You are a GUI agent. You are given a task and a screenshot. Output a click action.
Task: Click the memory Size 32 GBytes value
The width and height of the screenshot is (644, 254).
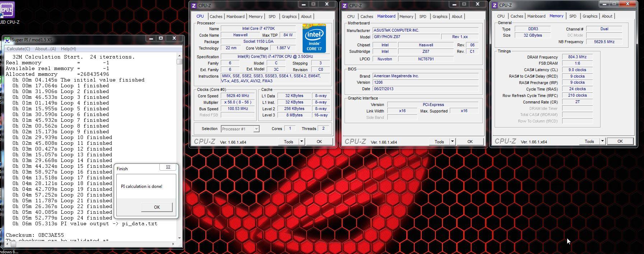click(533, 35)
